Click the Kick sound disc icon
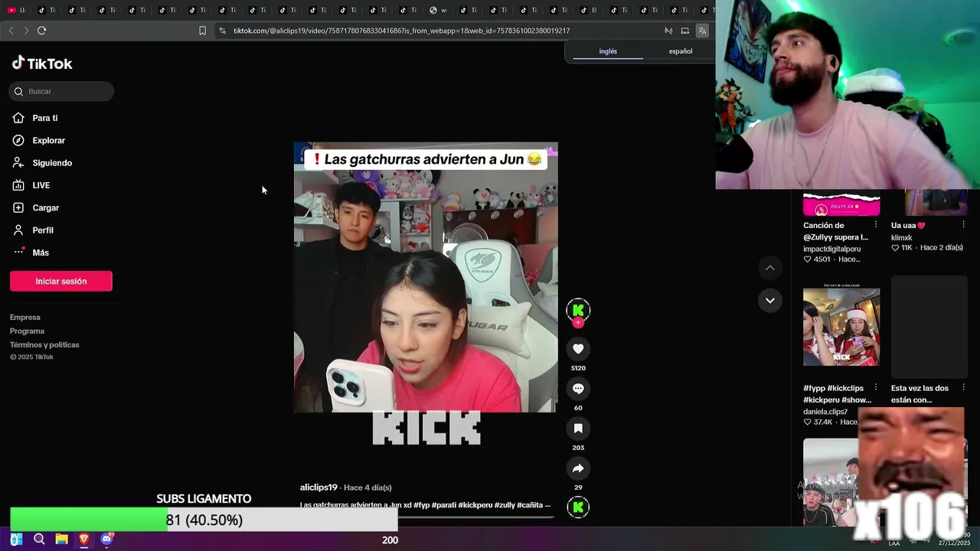The image size is (980, 551). [x=578, y=507]
